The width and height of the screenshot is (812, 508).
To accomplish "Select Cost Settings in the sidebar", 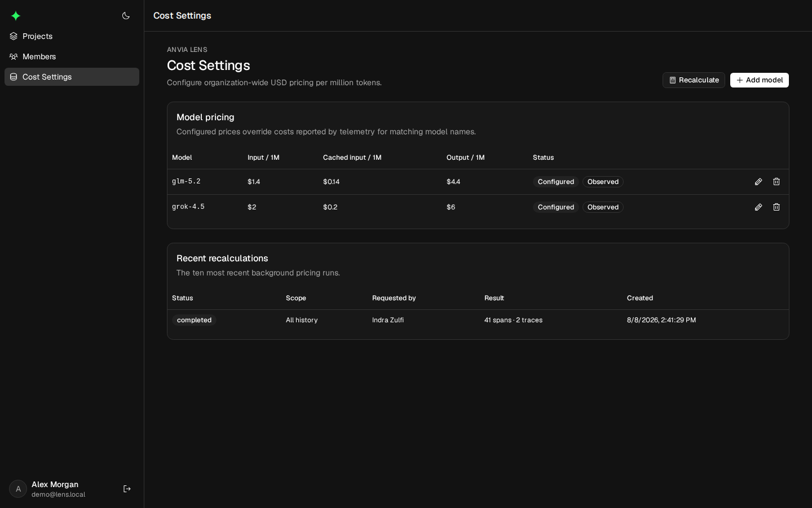I will (72, 77).
